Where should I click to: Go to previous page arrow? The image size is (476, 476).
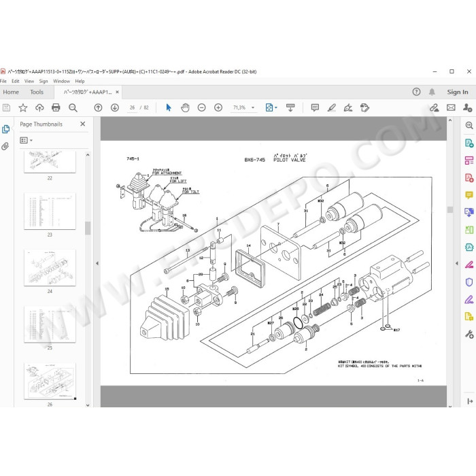pos(98,107)
